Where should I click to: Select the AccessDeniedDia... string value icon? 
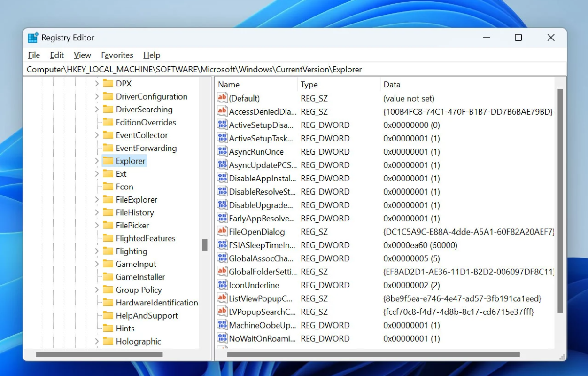pyautogui.click(x=222, y=111)
